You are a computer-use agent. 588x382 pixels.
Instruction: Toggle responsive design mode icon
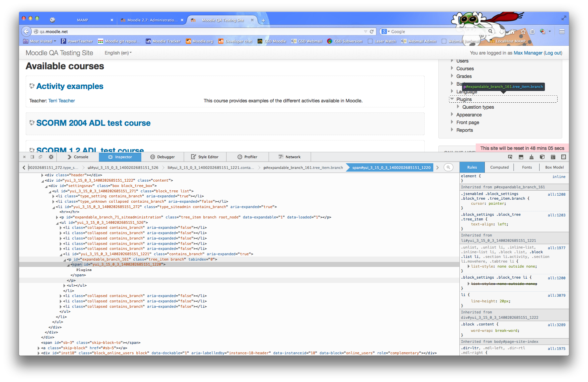coord(564,157)
